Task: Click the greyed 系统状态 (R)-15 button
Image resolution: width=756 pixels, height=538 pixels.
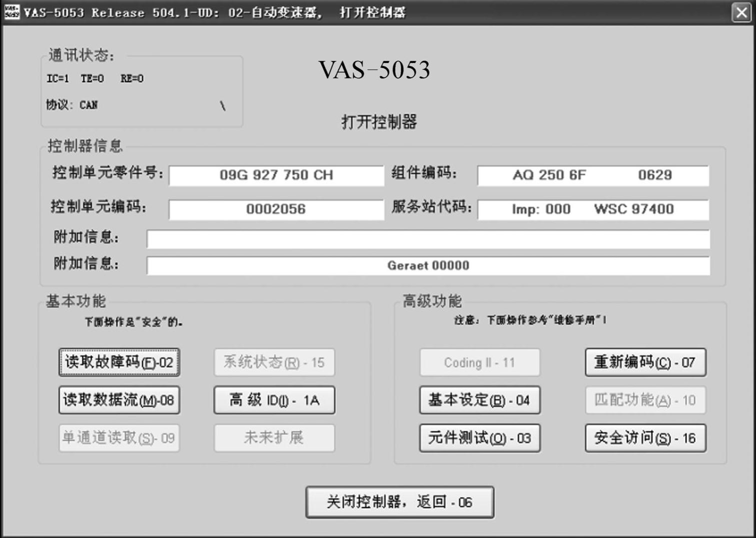Action: coord(274,362)
